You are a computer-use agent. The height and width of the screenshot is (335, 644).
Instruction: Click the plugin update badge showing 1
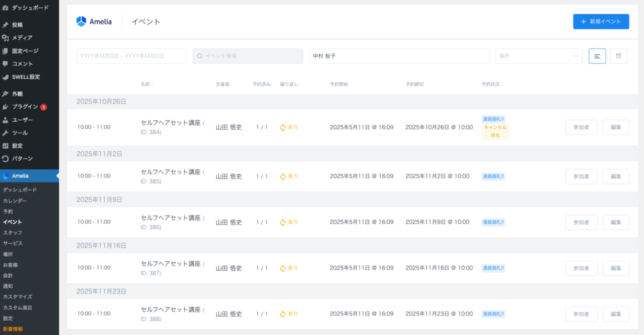[43, 107]
